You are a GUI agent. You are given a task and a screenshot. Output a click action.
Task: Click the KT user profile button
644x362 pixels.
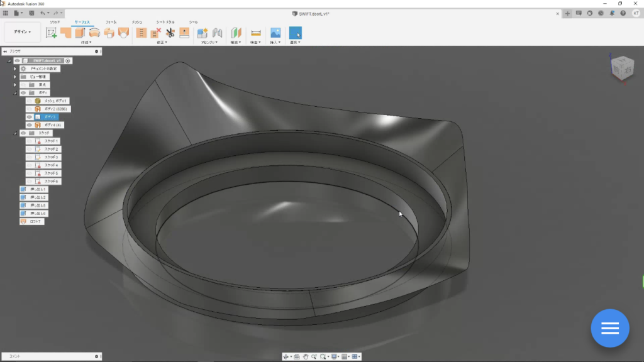(636, 13)
